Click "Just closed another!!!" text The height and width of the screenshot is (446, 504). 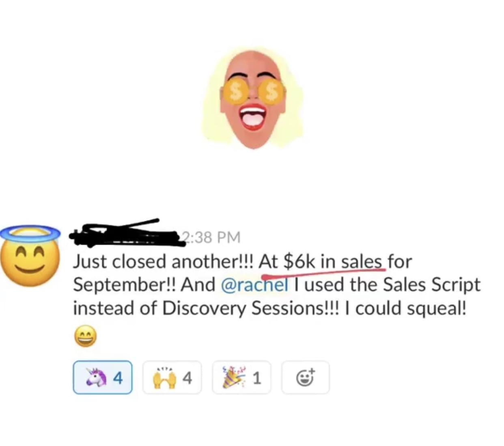coord(163,261)
